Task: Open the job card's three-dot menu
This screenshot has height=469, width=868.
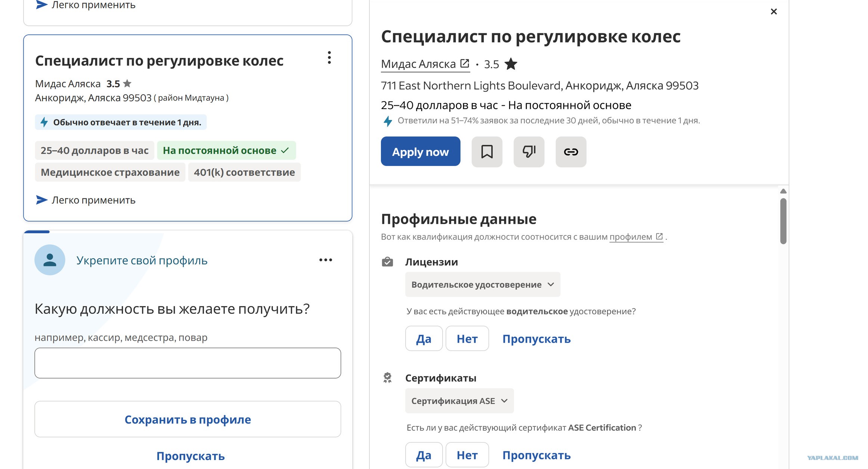Action: coord(329,58)
